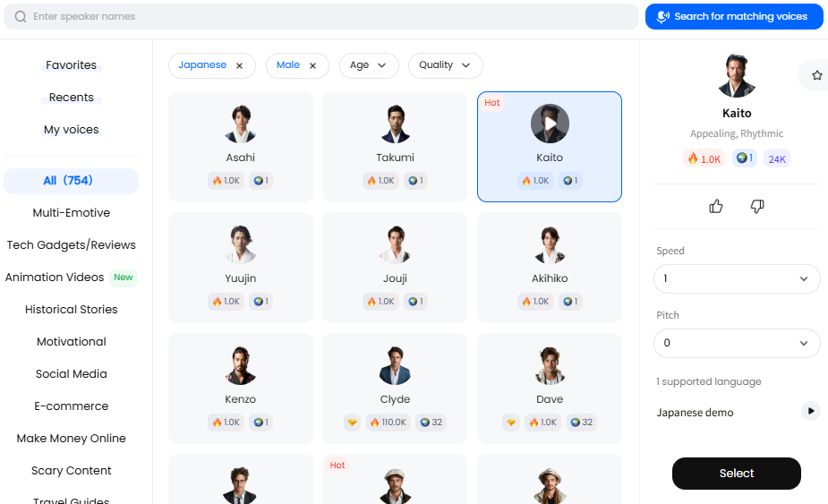Choose the Make Money Online category

(x=72, y=439)
